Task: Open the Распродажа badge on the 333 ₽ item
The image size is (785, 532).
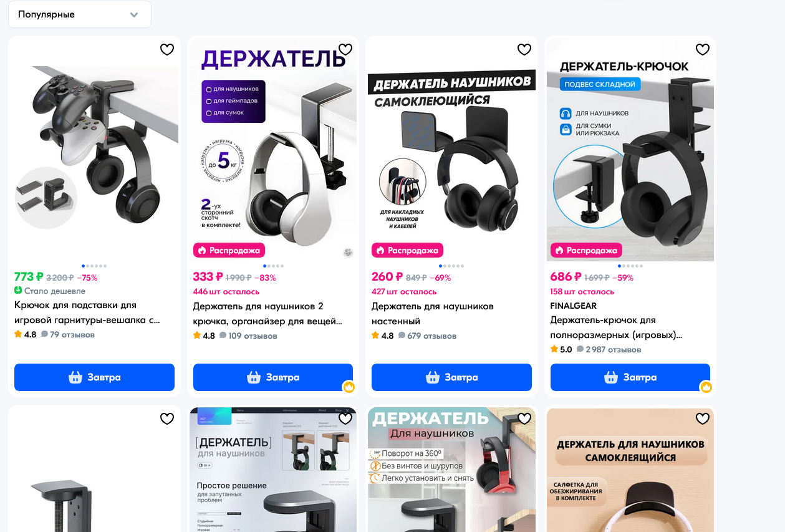Action: click(229, 250)
